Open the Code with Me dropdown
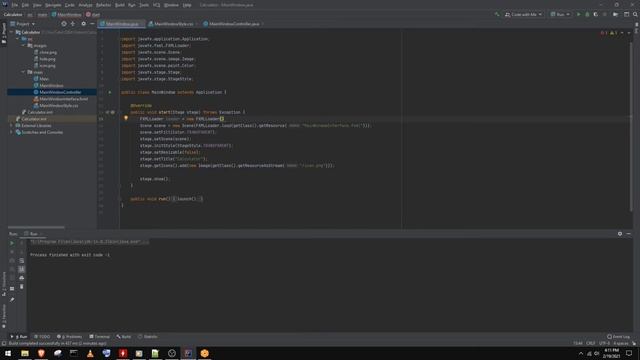The image size is (640, 360). pos(523,14)
